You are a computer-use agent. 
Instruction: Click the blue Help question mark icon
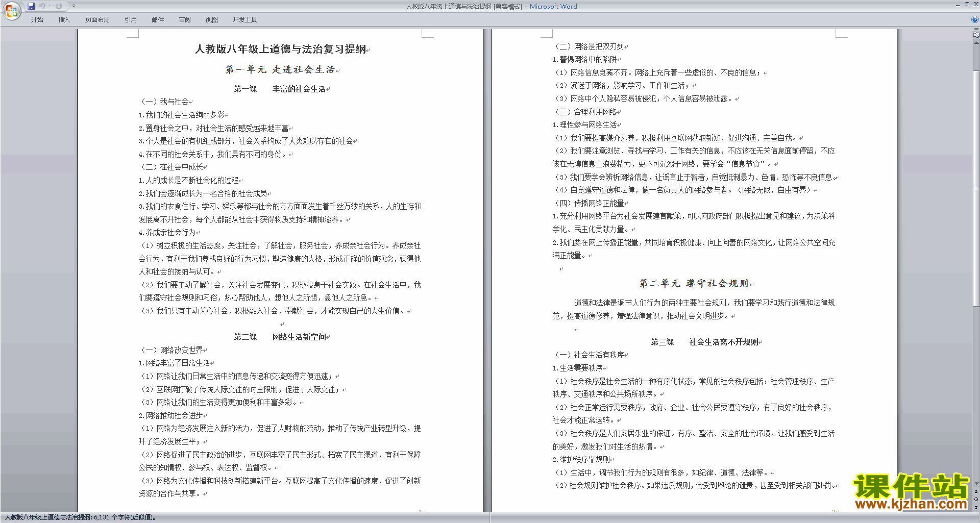(975, 20)
